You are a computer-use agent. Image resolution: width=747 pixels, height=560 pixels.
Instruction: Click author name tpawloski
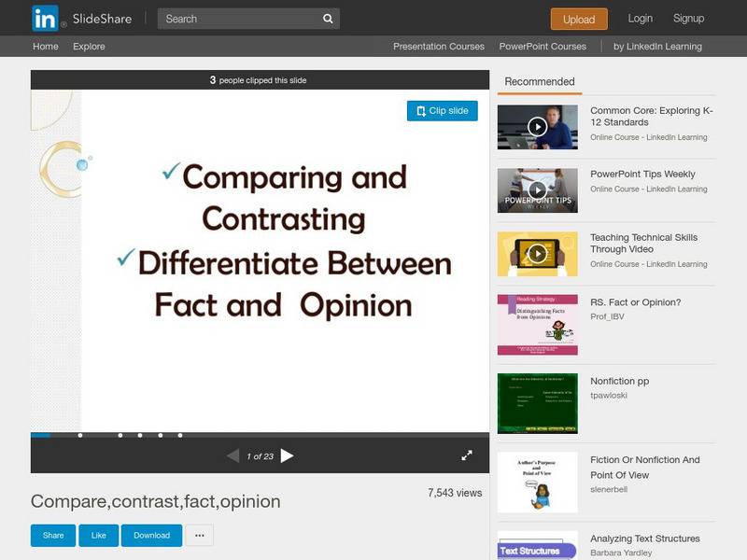tap(609, 395)
